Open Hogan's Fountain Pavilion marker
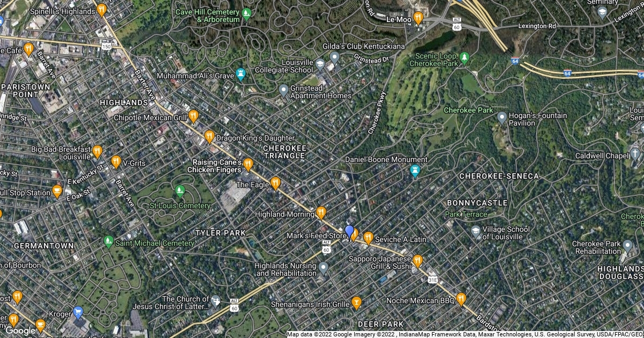 [x=502, y=117]
